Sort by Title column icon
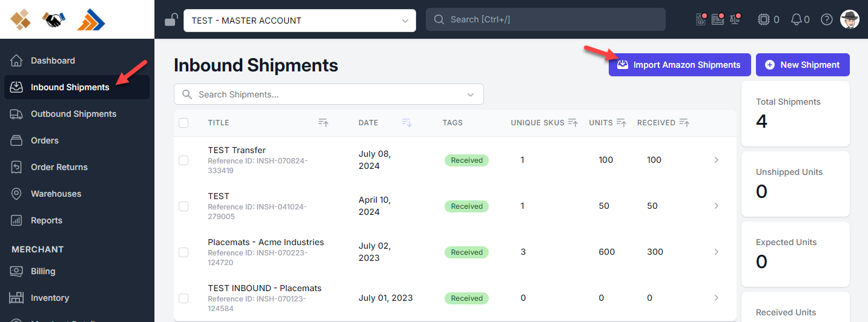The height and width of the screenshot is (322, 868). (323, 123)
